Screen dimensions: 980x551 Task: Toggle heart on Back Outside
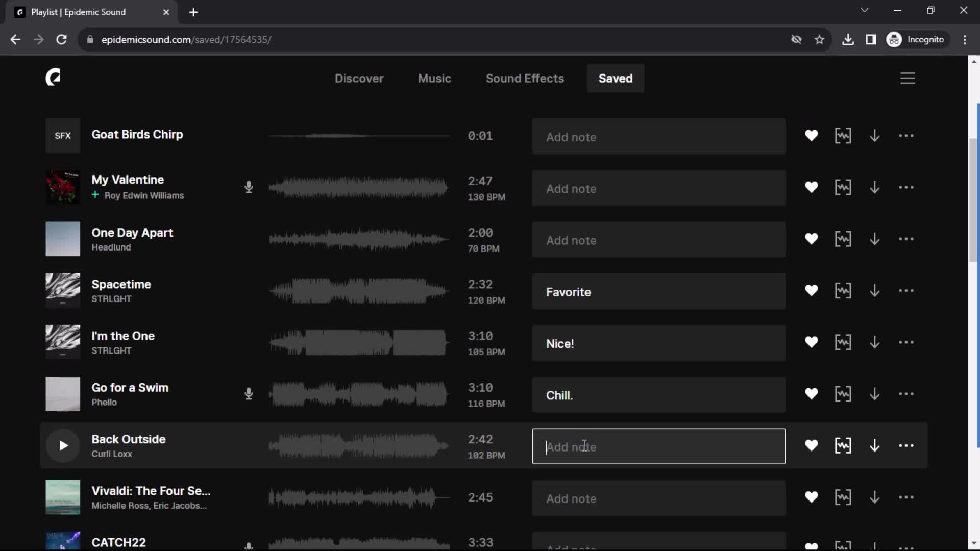811,445
